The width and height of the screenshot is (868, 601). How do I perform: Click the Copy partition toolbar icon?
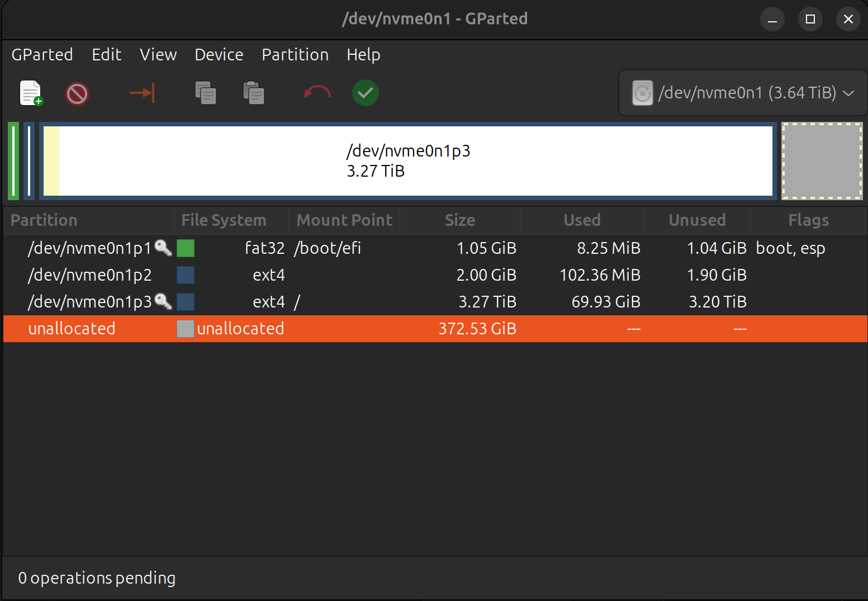(206, 93)
